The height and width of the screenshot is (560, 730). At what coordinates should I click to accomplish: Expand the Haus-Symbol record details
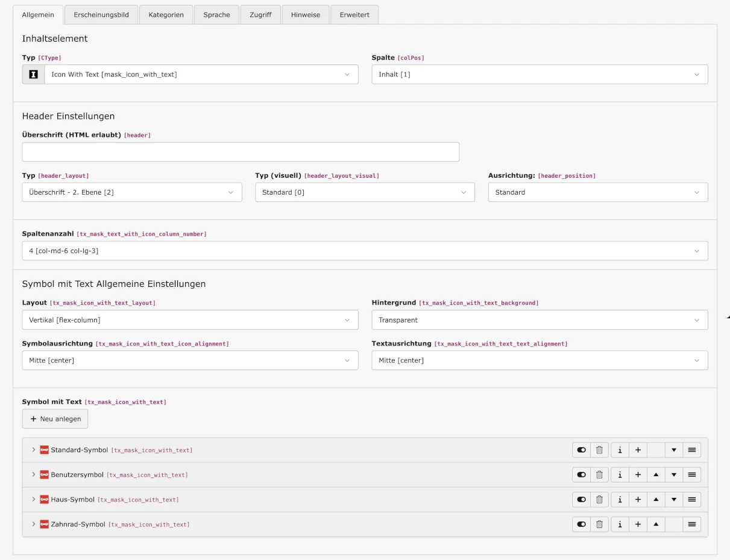click(x=33, y=499)
